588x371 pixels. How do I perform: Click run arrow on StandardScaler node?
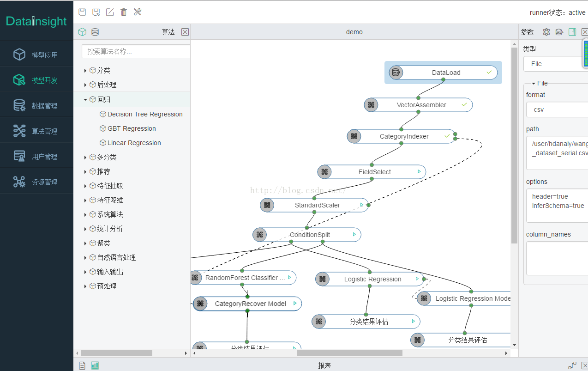tap(362, 205)
